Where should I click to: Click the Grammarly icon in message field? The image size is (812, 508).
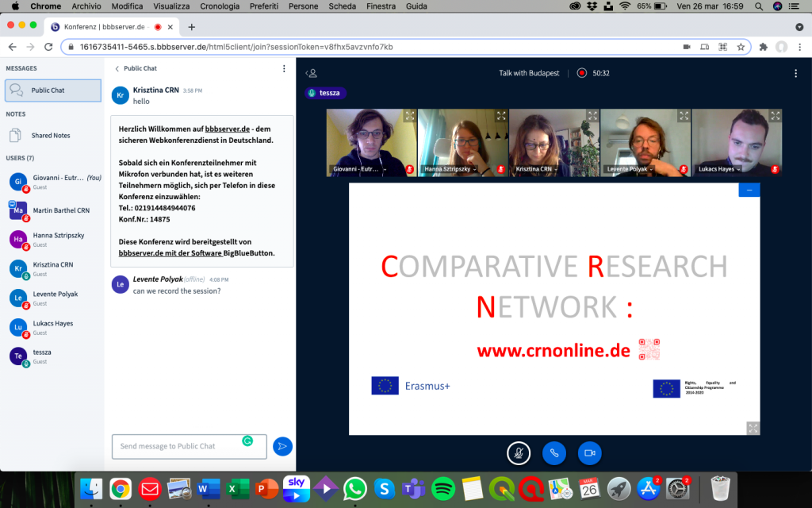point(247,441)
